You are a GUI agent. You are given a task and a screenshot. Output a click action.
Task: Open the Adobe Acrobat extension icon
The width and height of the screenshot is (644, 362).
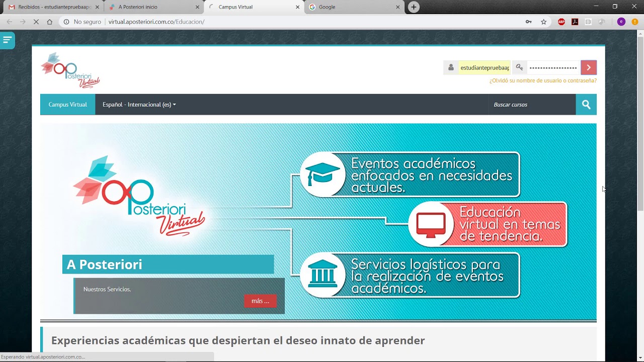575,22
